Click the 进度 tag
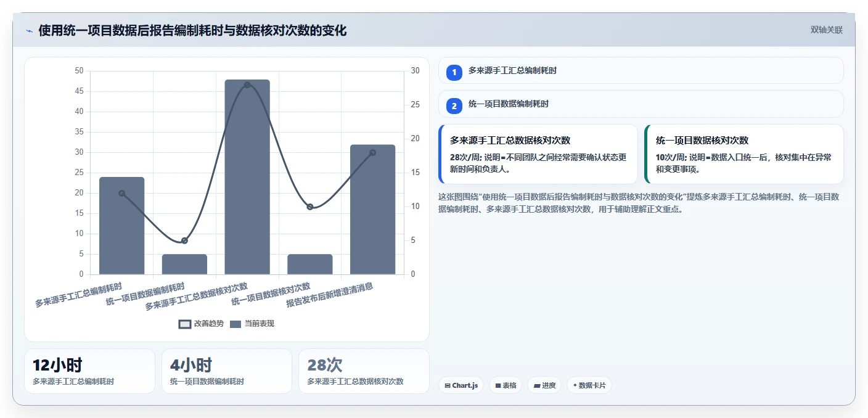The width and height of the screenshot is (868, 418). (544, 385)
